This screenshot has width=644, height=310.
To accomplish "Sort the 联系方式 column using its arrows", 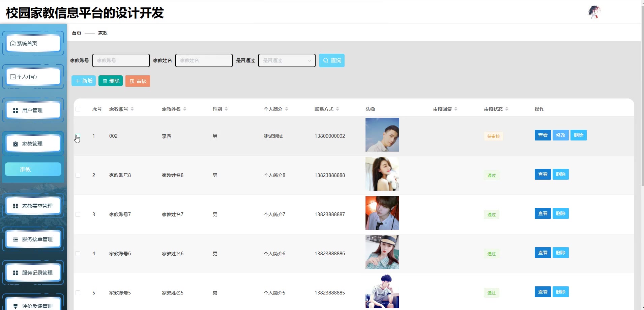I will coord(338,109).
